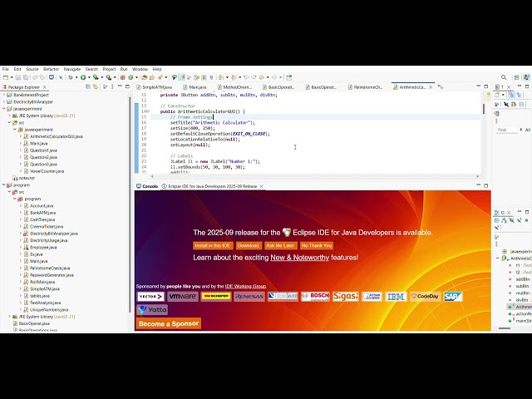532x399 pixels.
Task: Click the New Java Package icon
Action: 123,77
